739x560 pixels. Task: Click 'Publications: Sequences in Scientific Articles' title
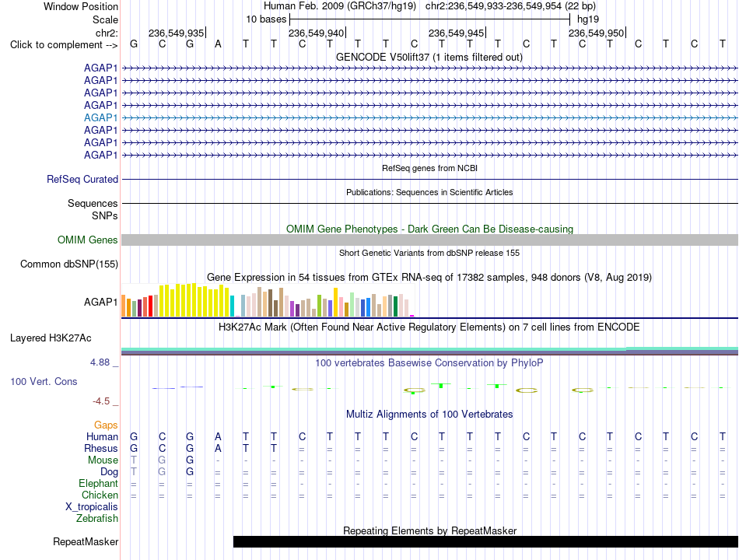(x=429, y=192)
